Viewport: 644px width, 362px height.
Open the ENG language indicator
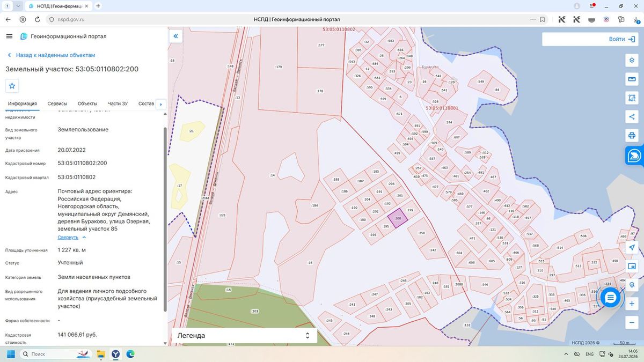(x=589, y=354)
